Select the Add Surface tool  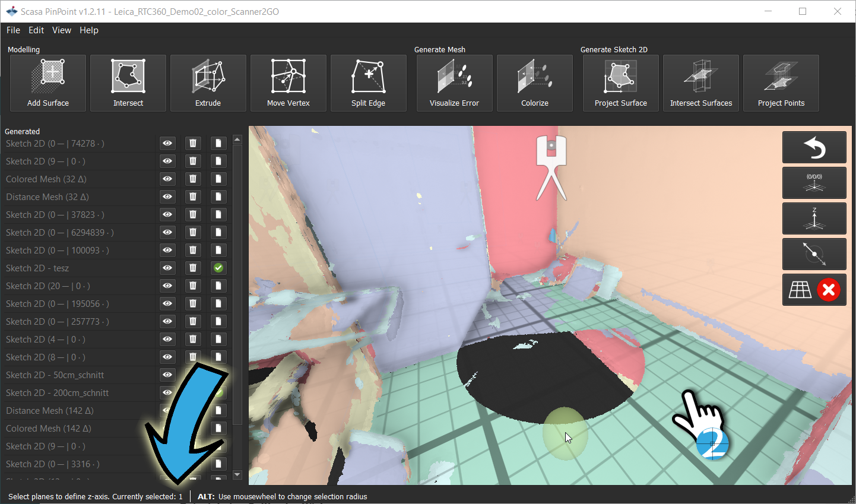pos(48,83)
